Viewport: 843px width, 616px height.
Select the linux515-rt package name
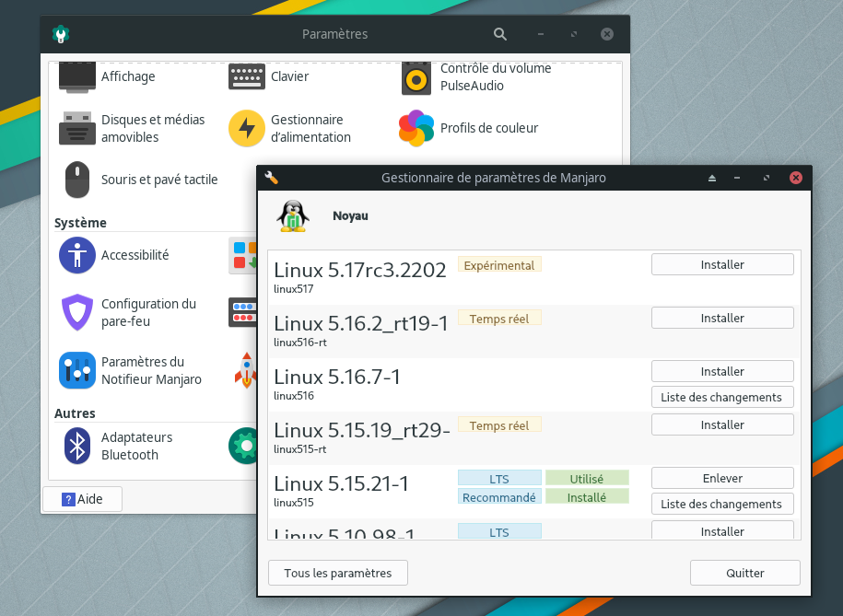click(x=300, y=449)
